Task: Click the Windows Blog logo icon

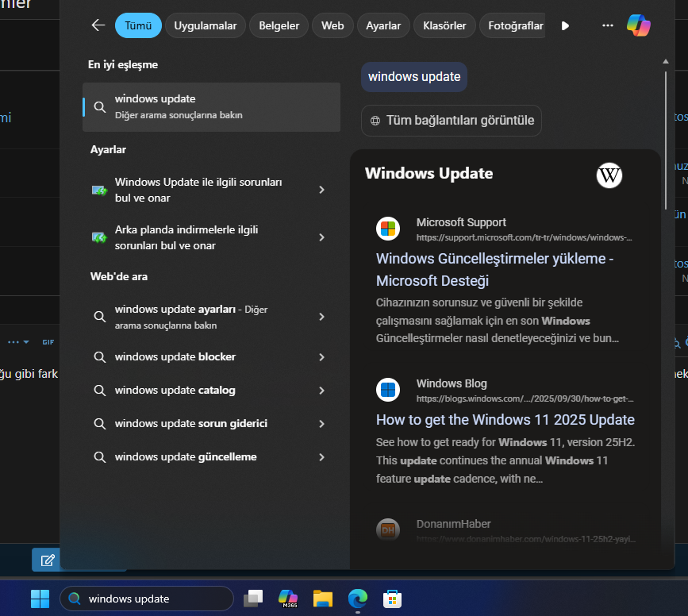Action: (x=388, y=390)
